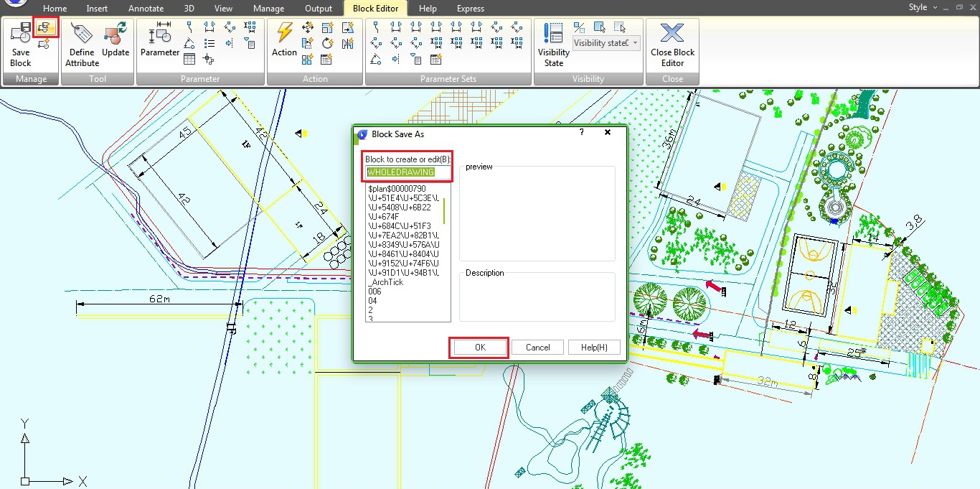Switch to the Output tab
The image size is (980, 489).
coord(318,9)
